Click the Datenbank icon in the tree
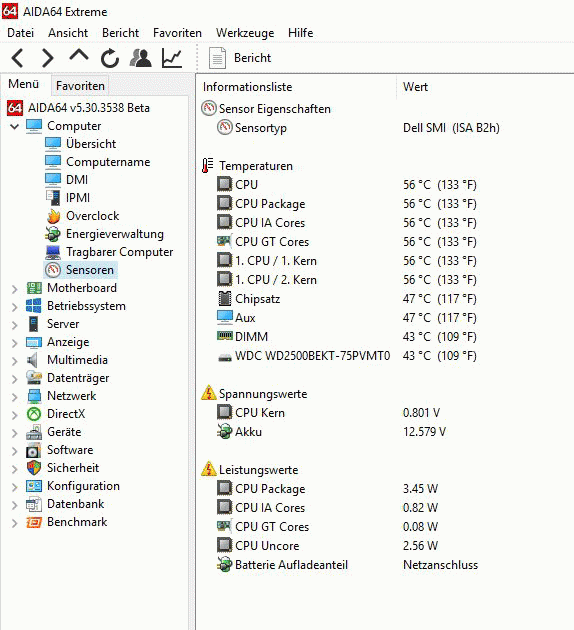The width and height of the screenshot is (574, 630). (x=34, y=504)
